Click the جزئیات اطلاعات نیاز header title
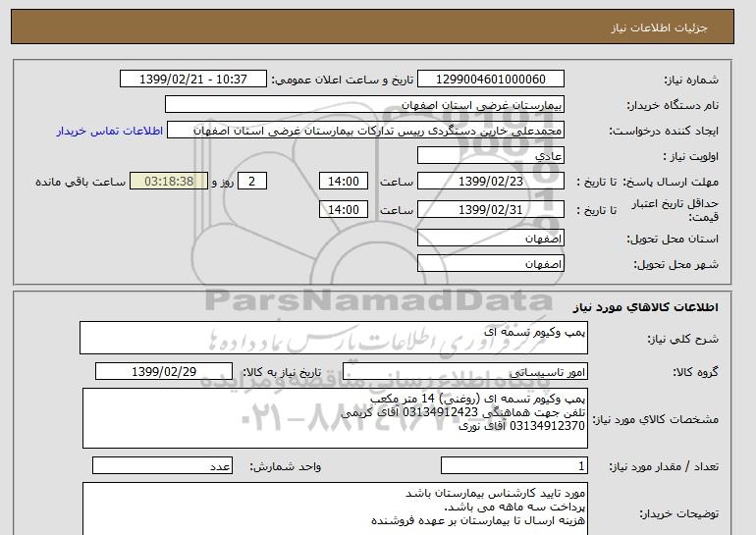The height and width of the screenshot is (535, 756). (x=659, y=27)
